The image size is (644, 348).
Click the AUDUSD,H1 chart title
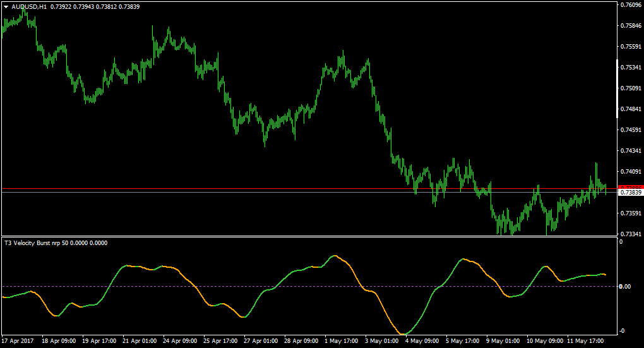click(x=29, y=7)
